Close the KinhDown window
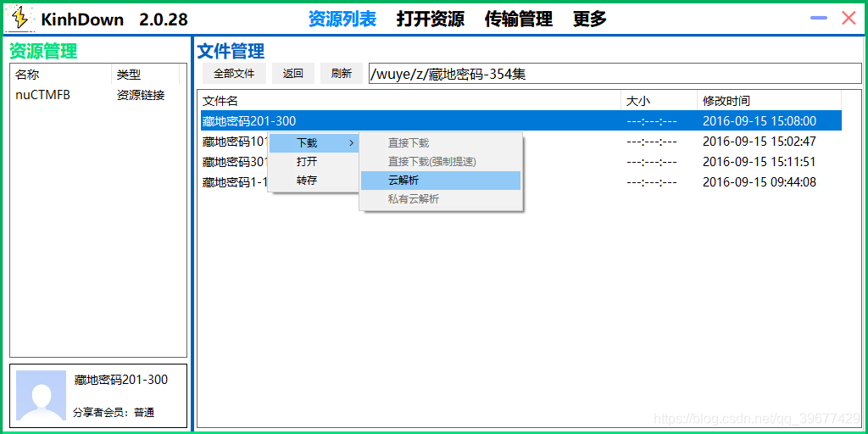868x434 pixels. click(x=849, y=19)
